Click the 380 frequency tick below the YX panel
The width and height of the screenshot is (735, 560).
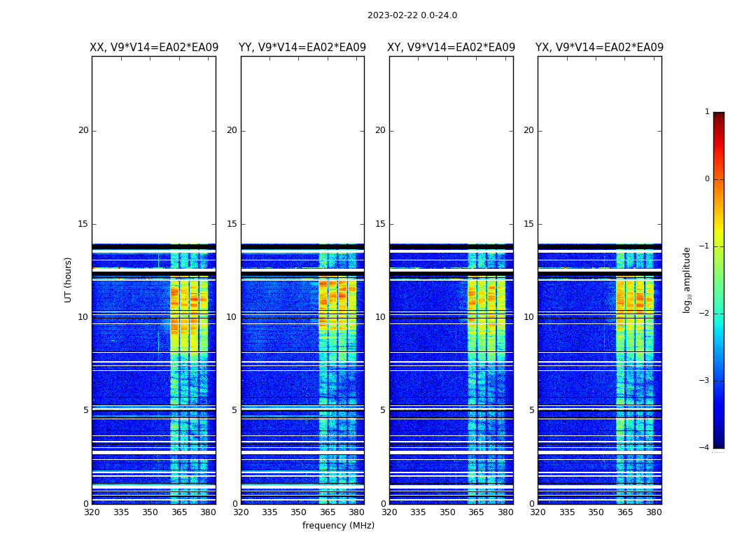tap(654, 512)
